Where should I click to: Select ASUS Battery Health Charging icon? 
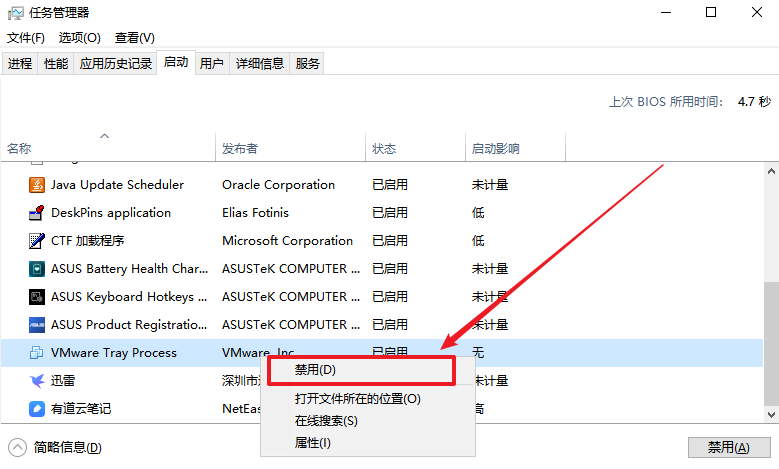tap(36, 269)
